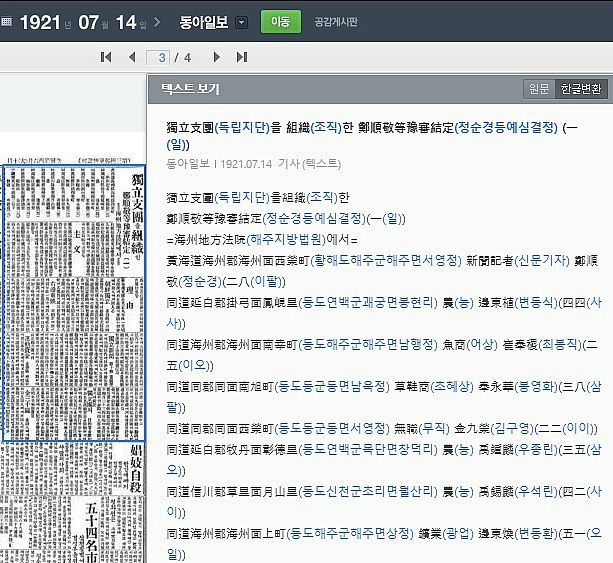
Task: Click the 五十四名 article headline on scan
Action: point(91,532)
